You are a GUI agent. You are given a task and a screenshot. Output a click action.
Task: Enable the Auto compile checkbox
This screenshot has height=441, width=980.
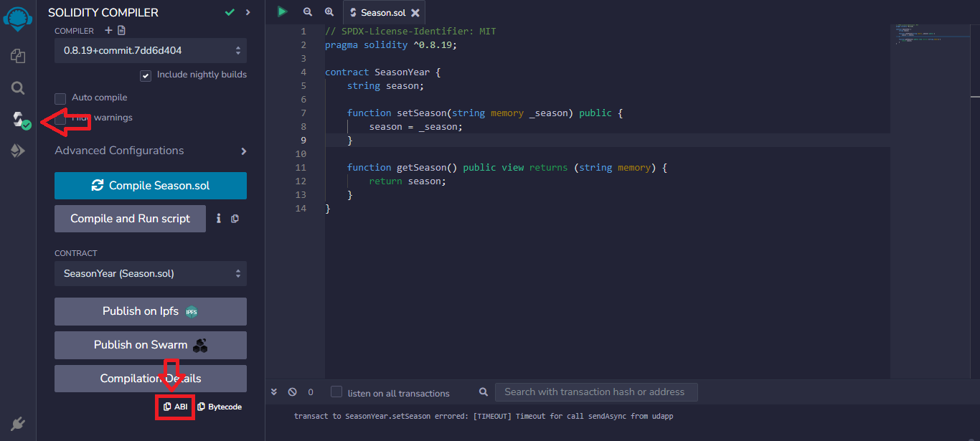pos(60,98)
